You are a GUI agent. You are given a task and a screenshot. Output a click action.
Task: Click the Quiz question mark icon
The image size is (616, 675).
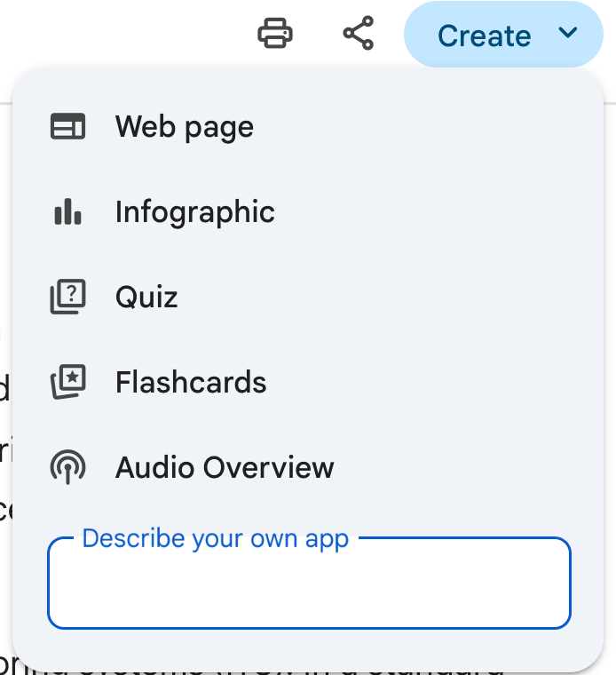click(x=67, y=298)
